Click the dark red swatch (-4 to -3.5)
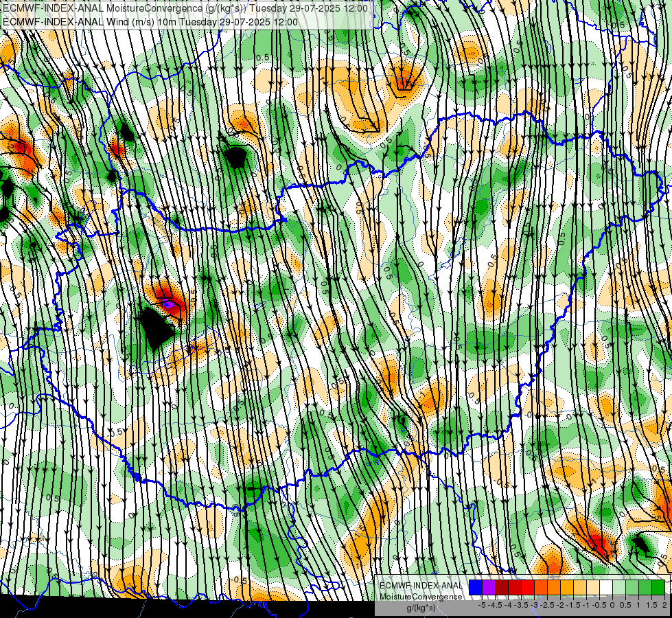The height and width of the screenshot is (618, 672). [x=515, y=587]
